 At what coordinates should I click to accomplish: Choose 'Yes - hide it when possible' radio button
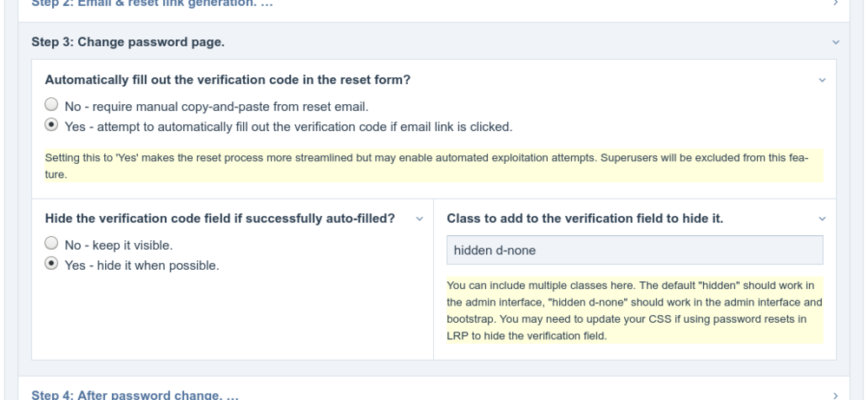(51, 265)
